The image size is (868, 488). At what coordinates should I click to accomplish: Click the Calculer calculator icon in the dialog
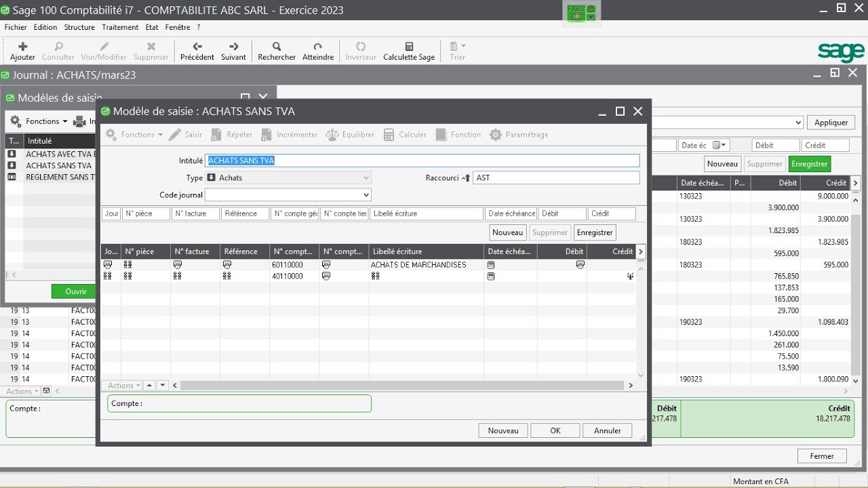[389, 135]
